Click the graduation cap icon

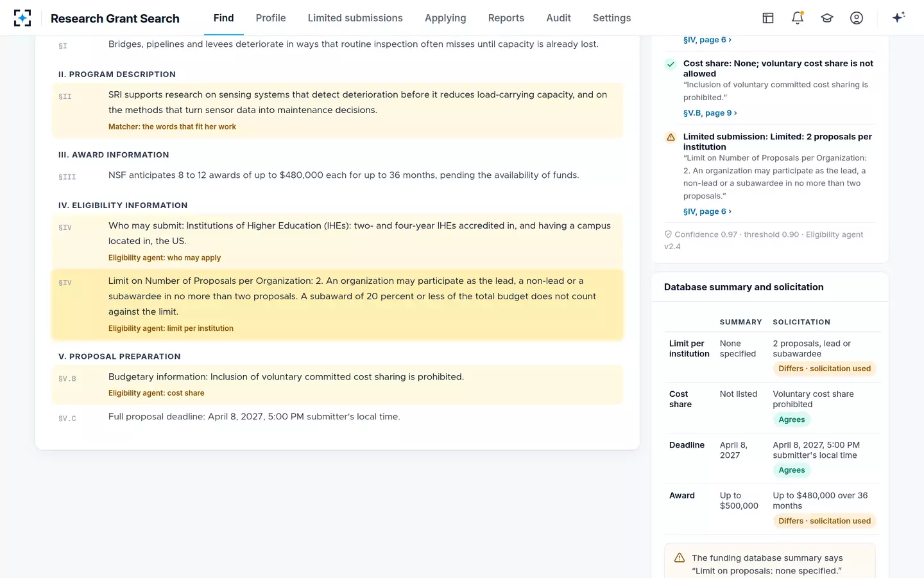pyautogui.click(x=827, y=18)
